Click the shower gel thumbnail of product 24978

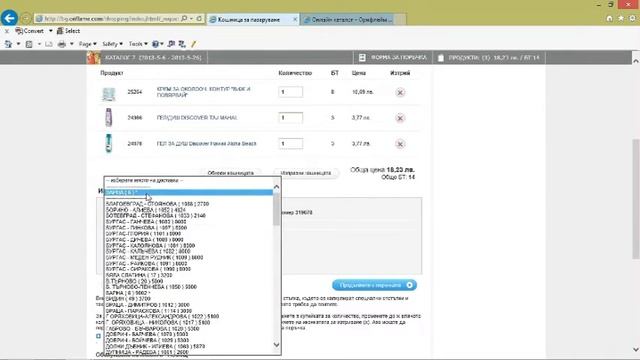pos(109,143)
